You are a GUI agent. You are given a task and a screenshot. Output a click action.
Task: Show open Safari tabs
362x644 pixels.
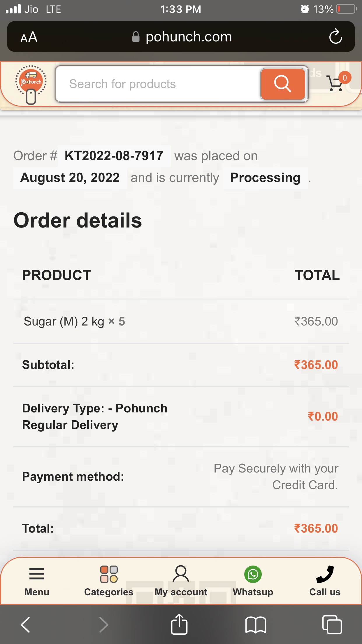coord(332,624)
